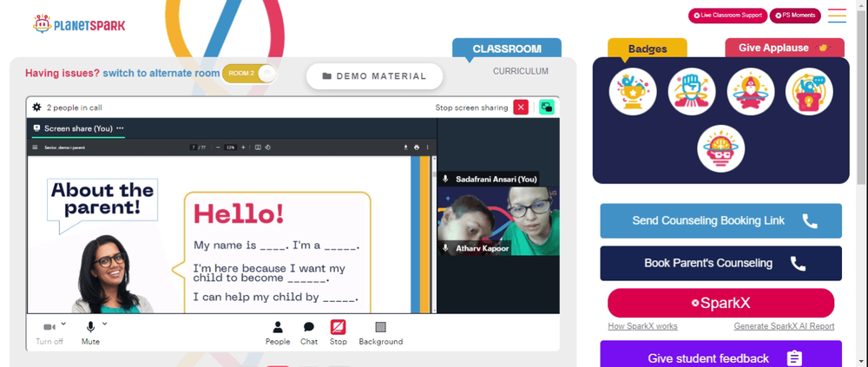Click microphone icon beside Sadafrani Ansari

point(445,179)
